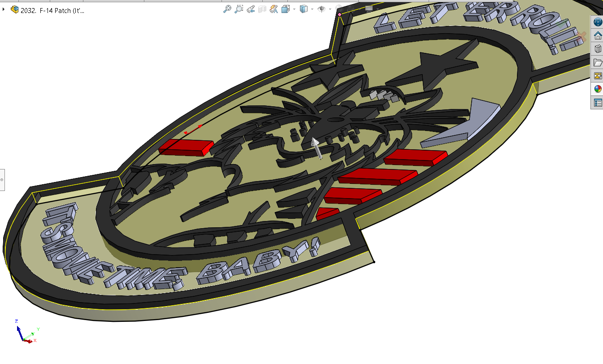Open the View Orientation dropdown arrow
The height and width of the screenshot is (364, 603).
[x=294, y=9]
